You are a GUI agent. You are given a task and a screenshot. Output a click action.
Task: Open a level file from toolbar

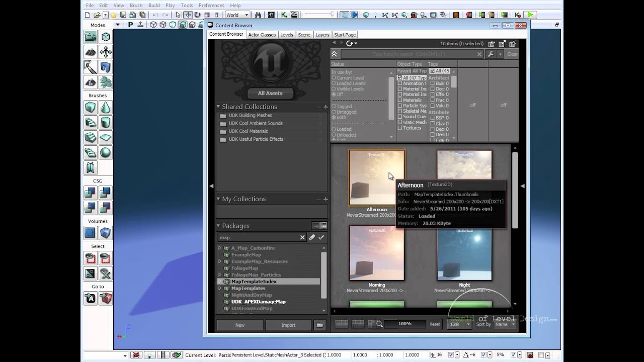97,15
